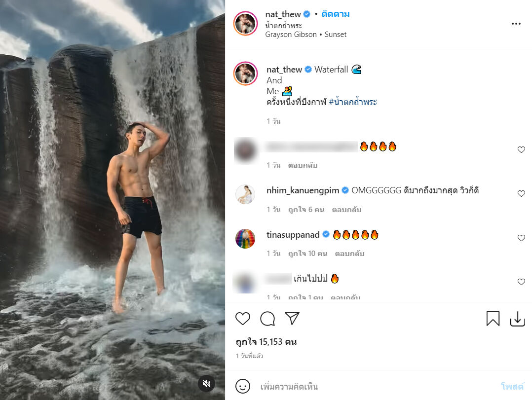Like the post with the heart icon
The width and height of the screenshot is (532, 400).
pyautogui.click(x=242, y=319)
